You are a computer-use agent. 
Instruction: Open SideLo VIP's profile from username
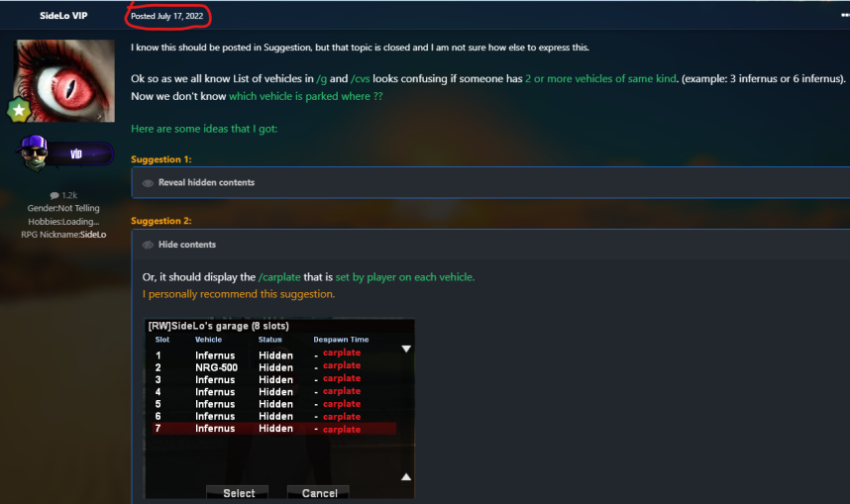point(63,16)
